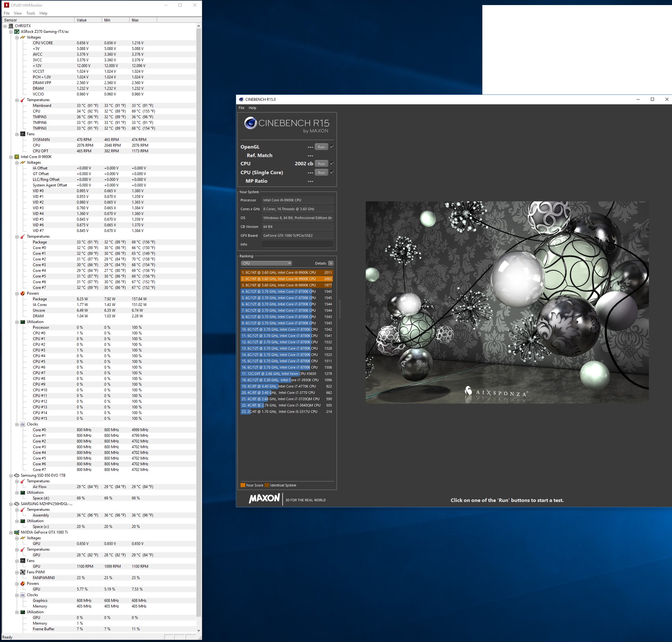Collapse the motherboard Voltages tree node
Image resolution: width=672 pixels, height=642 pixels.
click(x=17, y=37)
